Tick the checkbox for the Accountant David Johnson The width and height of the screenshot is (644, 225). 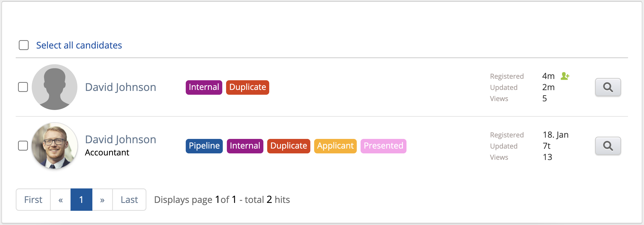pos(23,146)
